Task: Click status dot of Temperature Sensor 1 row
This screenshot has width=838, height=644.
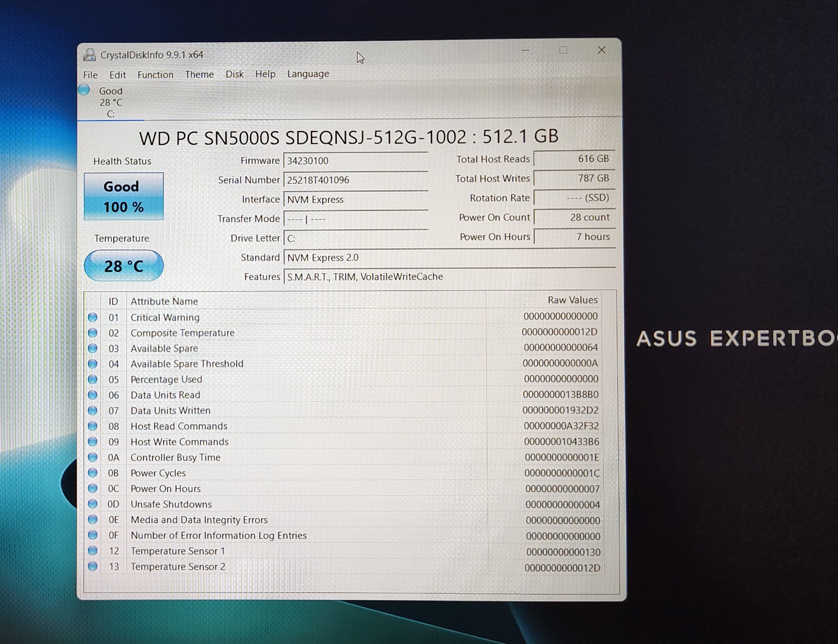Action: tap(93, 550)
